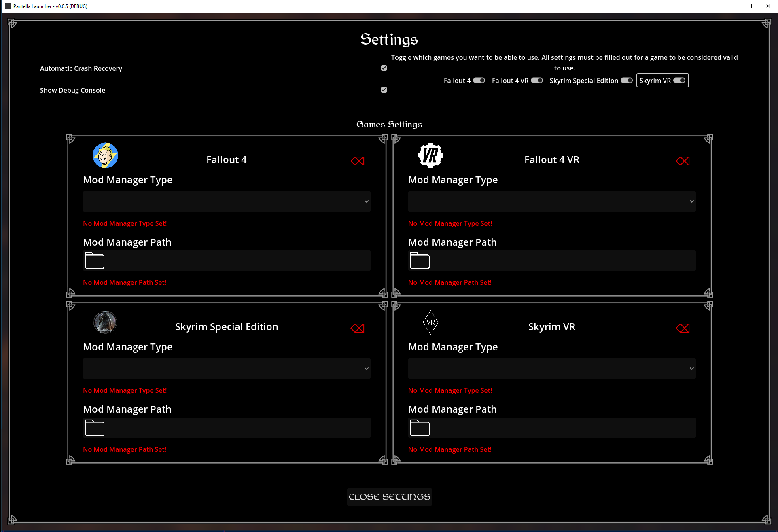Toggle the Fallout 4 game switch

point(479,81)
